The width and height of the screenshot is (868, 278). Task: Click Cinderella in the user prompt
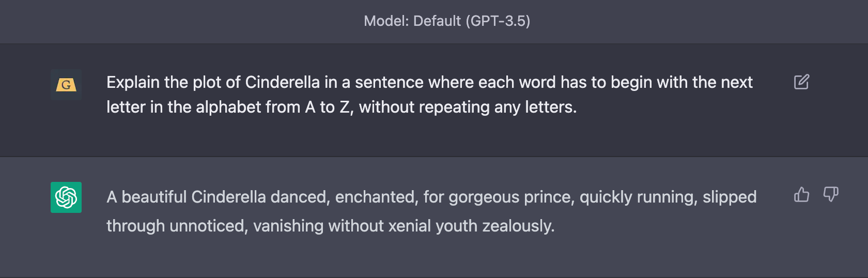(x=282, y=83)
